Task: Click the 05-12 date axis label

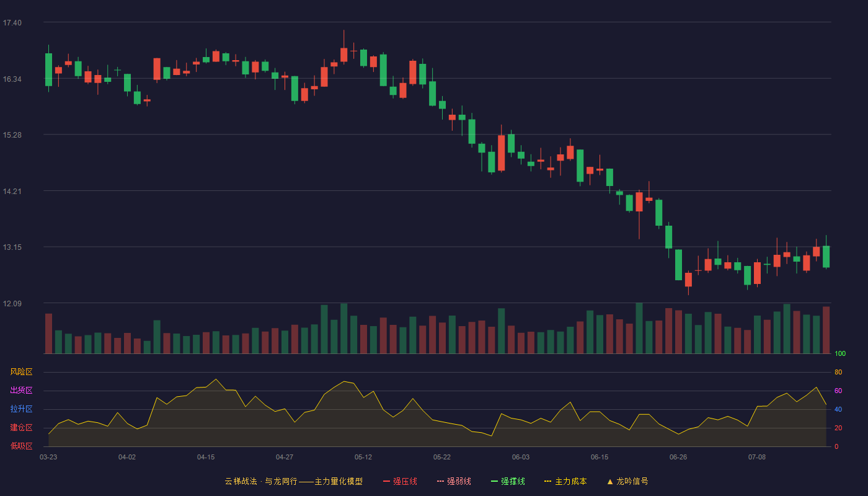Action: 363,457
